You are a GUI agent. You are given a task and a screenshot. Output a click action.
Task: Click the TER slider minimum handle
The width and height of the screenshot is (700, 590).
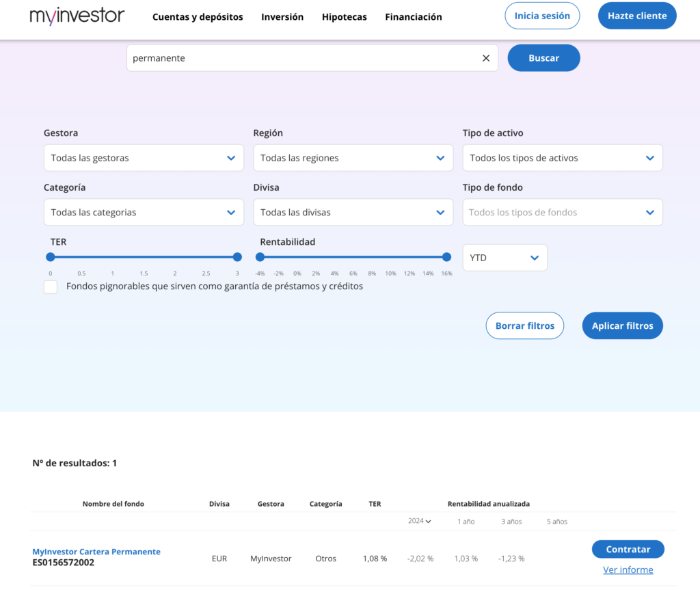click(51, 257)
